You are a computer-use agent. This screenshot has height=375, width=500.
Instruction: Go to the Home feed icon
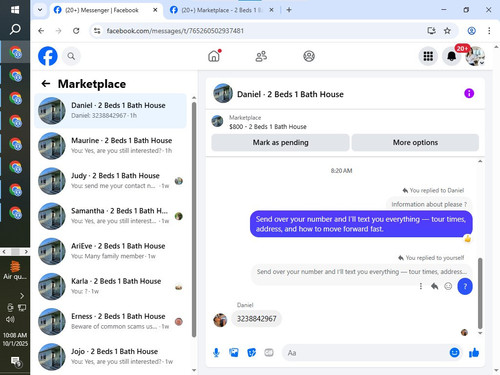214,56
